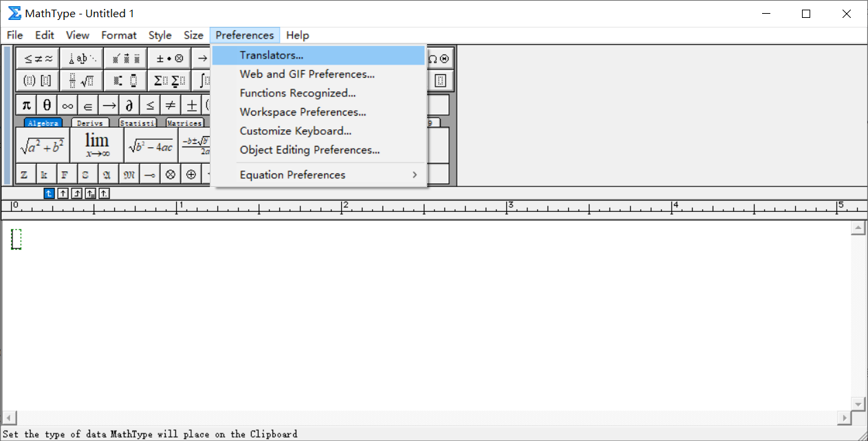Open the fence templates palette (brackets)
The width and height of the screenshot is (868, 441).
(38, 80)
